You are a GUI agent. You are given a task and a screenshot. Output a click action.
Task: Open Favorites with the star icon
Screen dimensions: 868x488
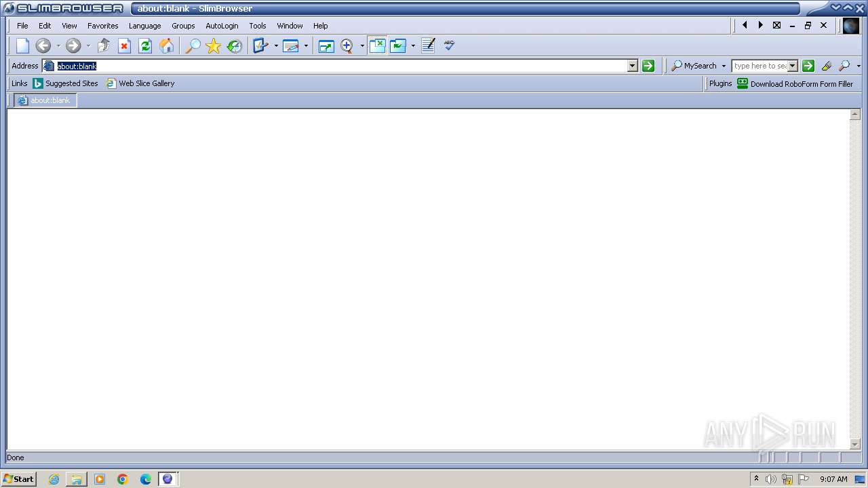click(214, 45)
